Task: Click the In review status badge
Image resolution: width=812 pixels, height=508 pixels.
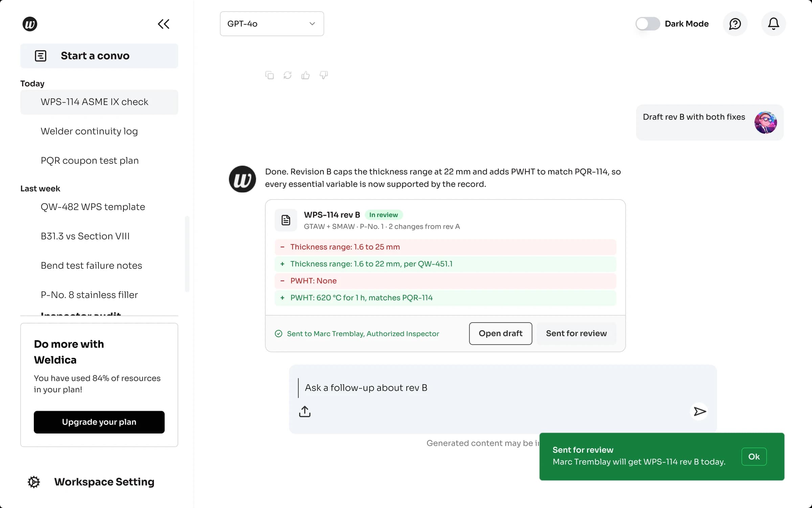Action: [x=383, y=215]
